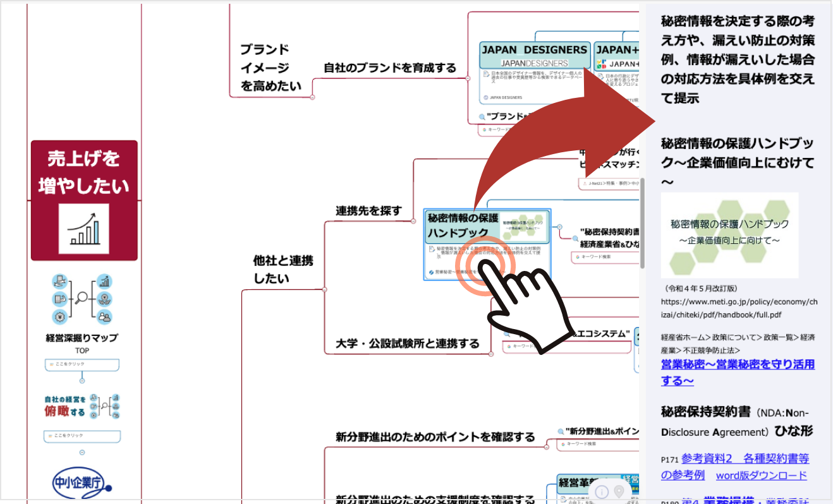Click document icon in JAPAN DESIGNERS description

(486, 75)
